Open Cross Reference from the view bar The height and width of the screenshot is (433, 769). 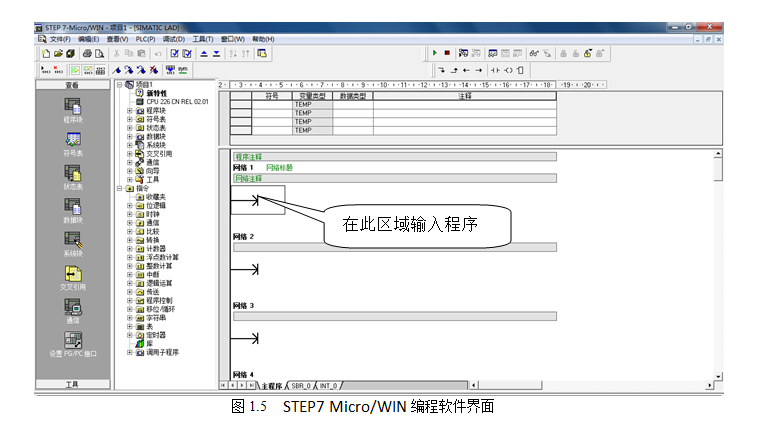pyautogui.click(x=73, y=278)
